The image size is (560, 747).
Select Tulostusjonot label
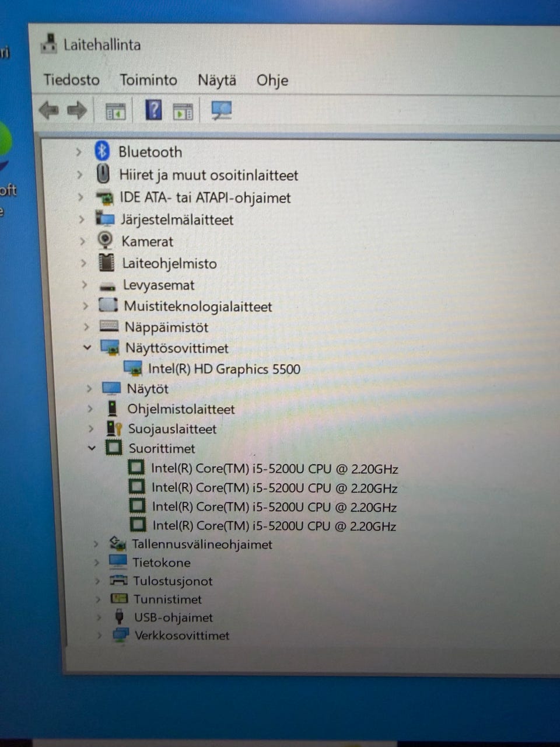173,581
